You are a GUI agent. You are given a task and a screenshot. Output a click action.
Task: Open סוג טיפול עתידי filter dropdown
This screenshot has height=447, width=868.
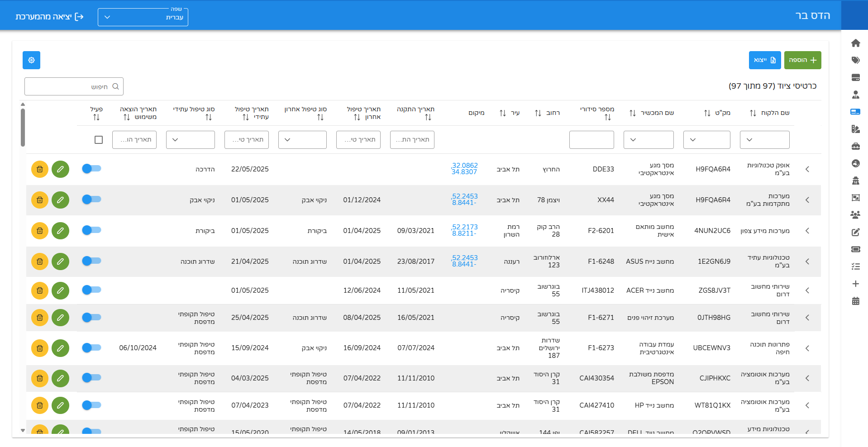pyautogui.click(x=191, y=140)
